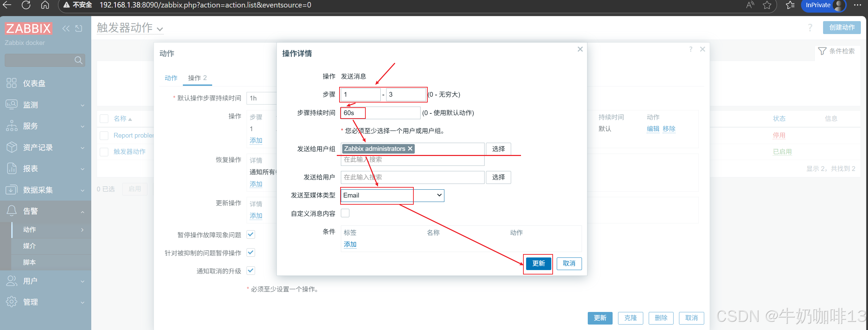Expand the 服务 sidebar menu

coord(82,126)
